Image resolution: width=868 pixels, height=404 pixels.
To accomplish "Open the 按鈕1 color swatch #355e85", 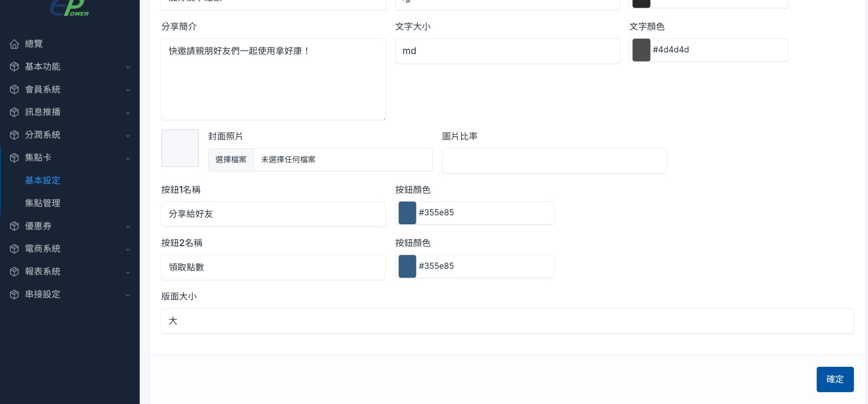I will 407,213.
